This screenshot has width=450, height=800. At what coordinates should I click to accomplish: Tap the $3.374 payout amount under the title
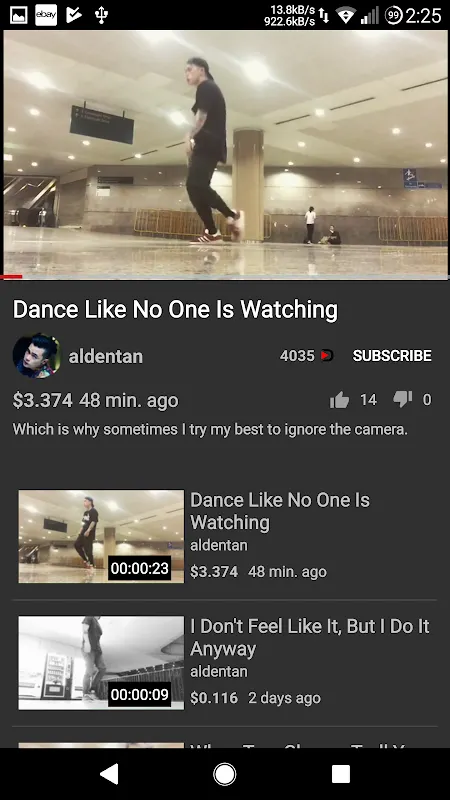[x=42, y=401]
